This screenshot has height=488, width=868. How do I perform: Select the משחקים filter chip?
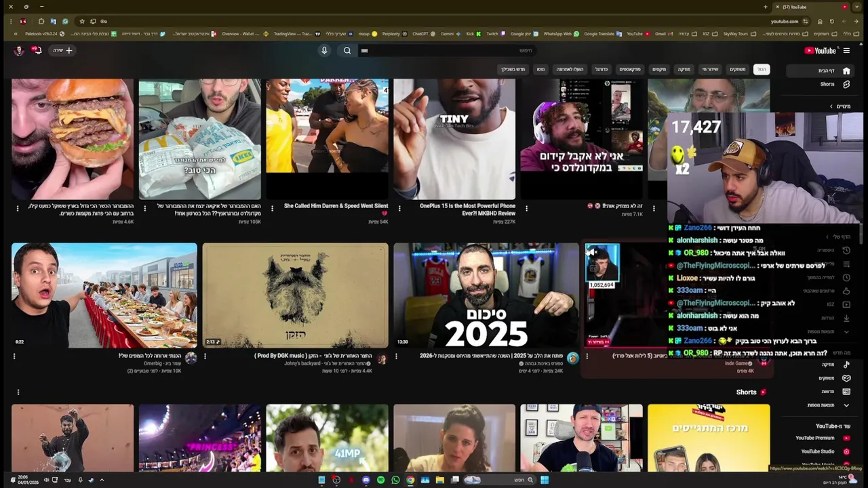click(x=737, y=69)
